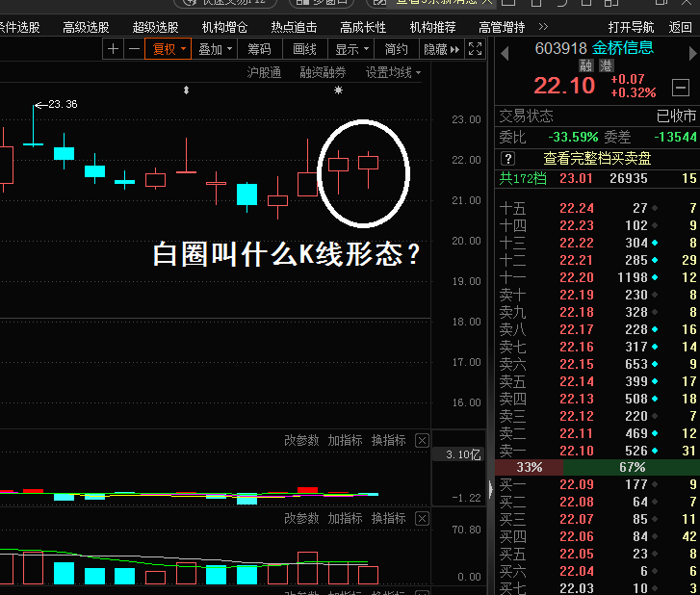Zoom in chart with plus button

(x=113, y=49)
